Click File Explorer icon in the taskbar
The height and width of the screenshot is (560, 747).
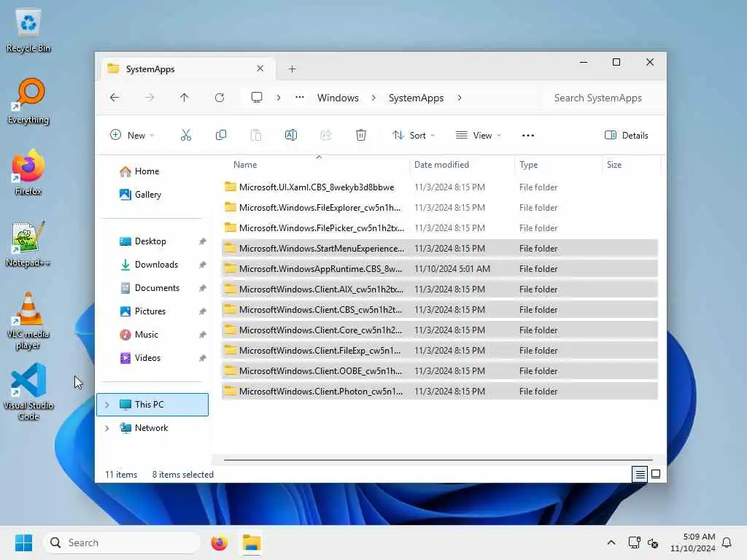coord(252,542)
